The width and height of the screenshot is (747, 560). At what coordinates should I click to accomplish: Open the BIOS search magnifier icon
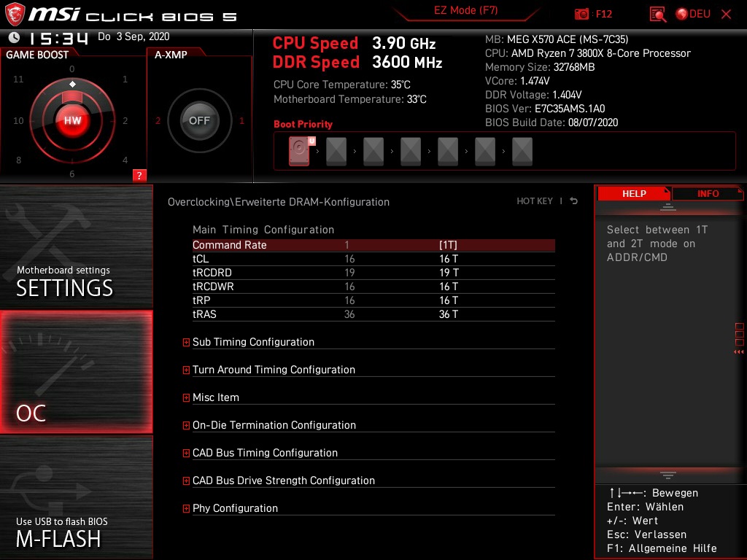[x=657, y=15]
